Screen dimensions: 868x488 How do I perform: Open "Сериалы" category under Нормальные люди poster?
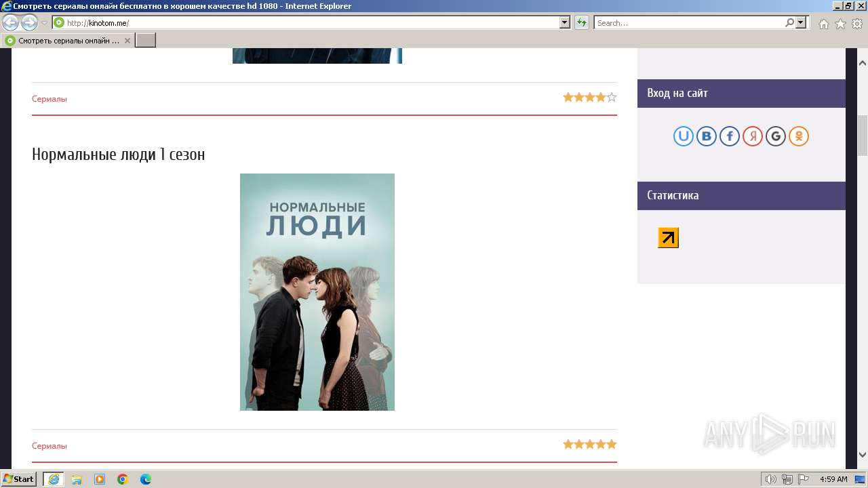click(x=49, y=446)
